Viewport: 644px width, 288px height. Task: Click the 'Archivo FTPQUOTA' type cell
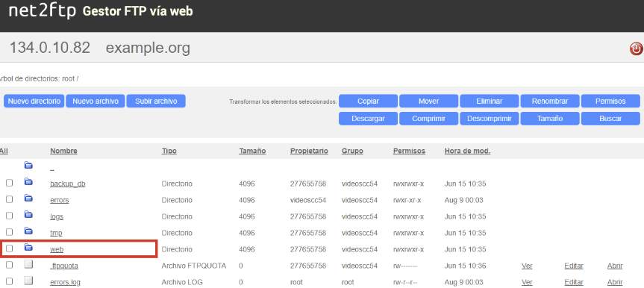pyautogui.click(x=194, y=266)
